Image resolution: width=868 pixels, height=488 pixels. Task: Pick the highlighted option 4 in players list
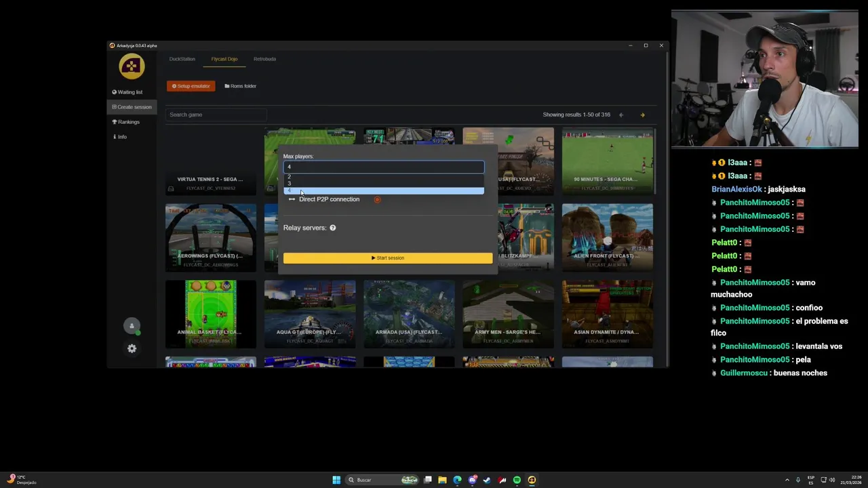(384, 190)
